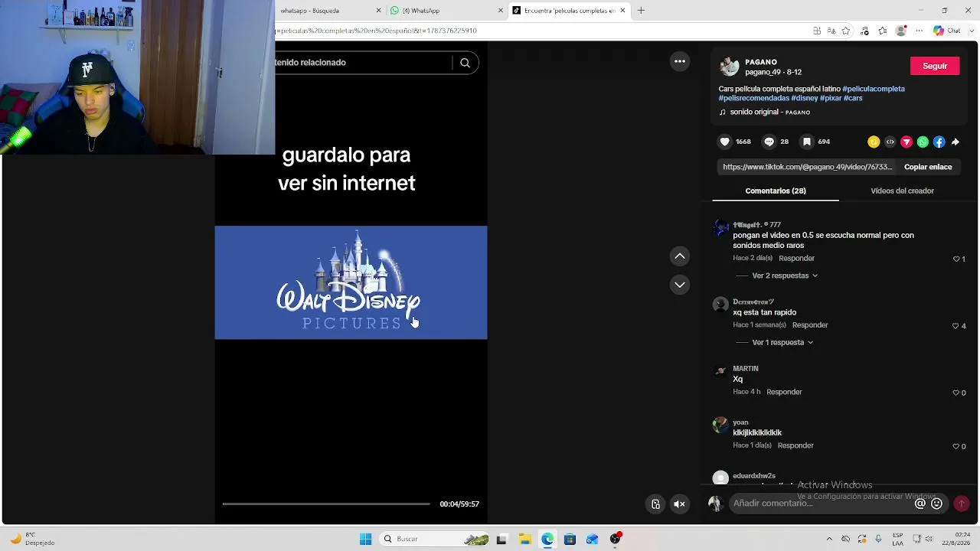
Task: Open File Explorer from the taskbar
Action: click(x=524, y=539)
